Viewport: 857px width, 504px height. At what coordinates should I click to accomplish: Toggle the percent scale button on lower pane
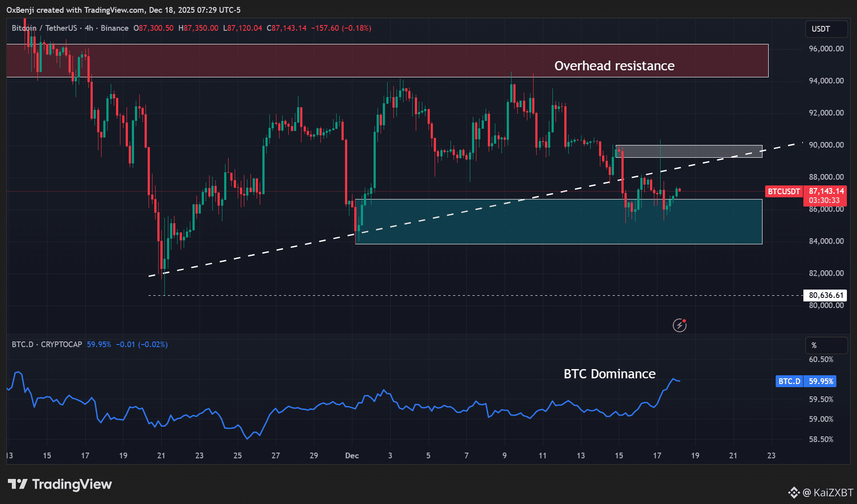point(826,345)
